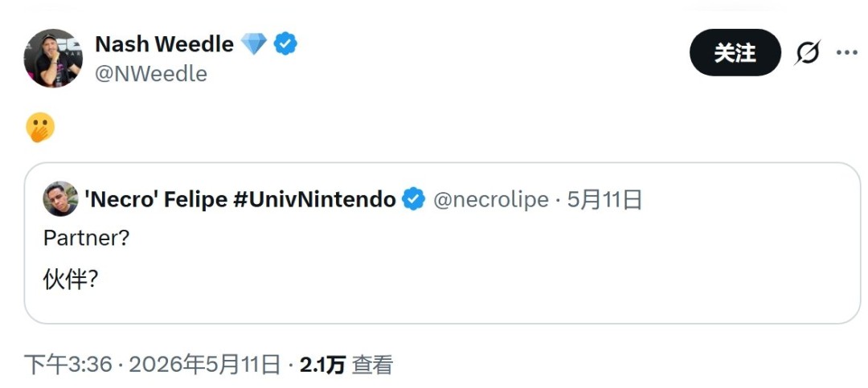
Task: Open the necrolipe avatar in the quoted tweet
Action: pyautogui.click(x=60, y=198)
